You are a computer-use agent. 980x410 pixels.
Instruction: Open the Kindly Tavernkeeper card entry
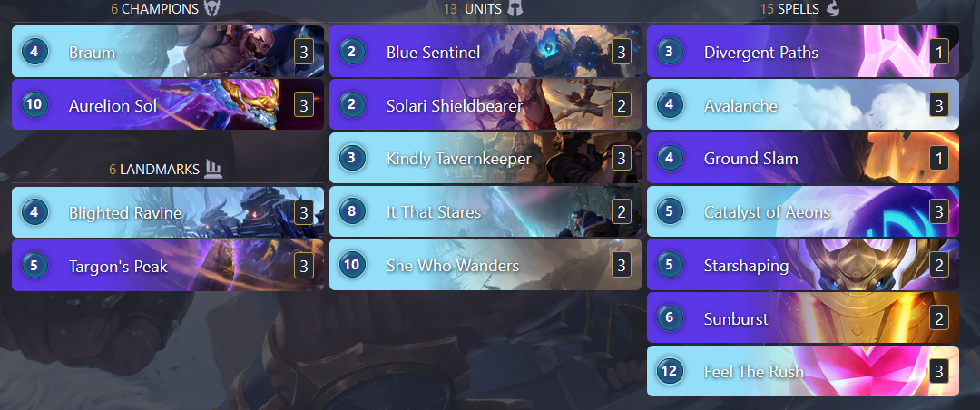pyautogui.click(x=485, y=158)
